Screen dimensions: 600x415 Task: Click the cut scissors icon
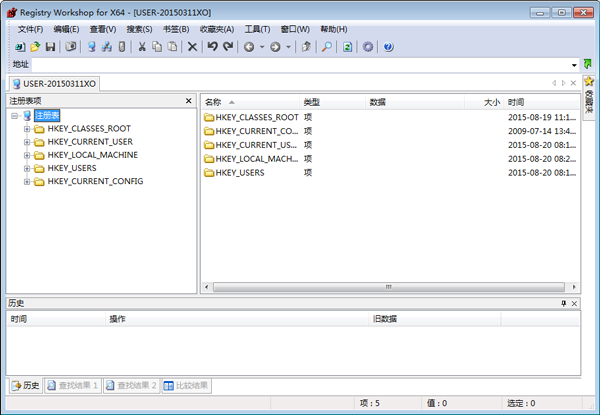tap(142, 47)
